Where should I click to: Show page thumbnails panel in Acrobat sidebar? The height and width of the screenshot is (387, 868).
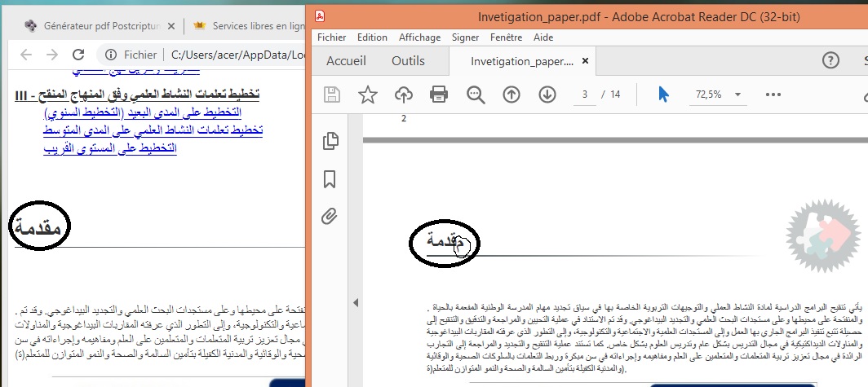click(x=330, y=141)
